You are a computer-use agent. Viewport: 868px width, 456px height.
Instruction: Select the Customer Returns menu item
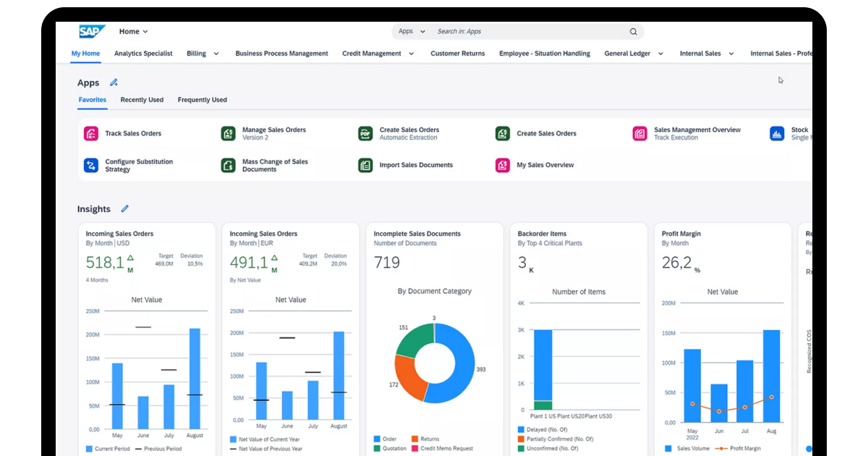(x=457, y=53)
